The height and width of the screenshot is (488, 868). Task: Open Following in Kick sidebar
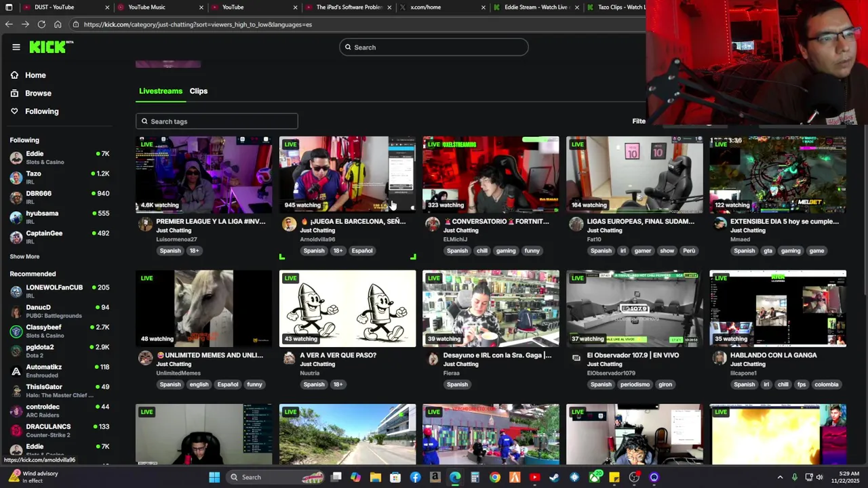41,111
